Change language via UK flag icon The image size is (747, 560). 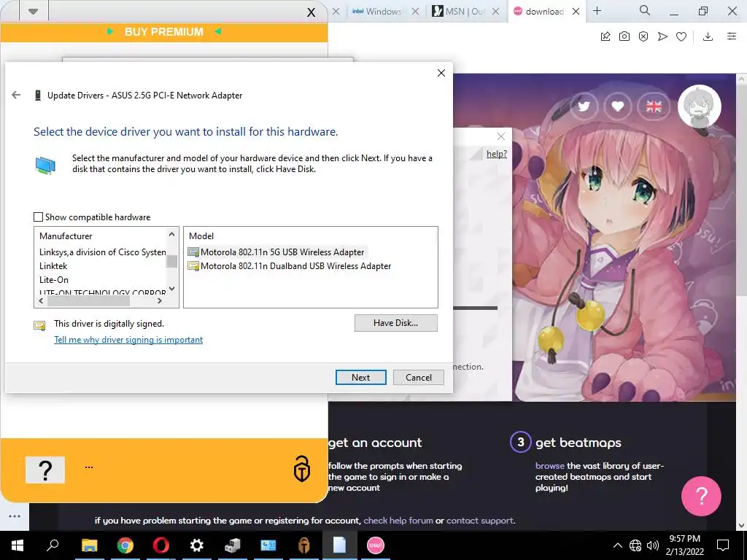pyautogui.click(x=654, y=106)
